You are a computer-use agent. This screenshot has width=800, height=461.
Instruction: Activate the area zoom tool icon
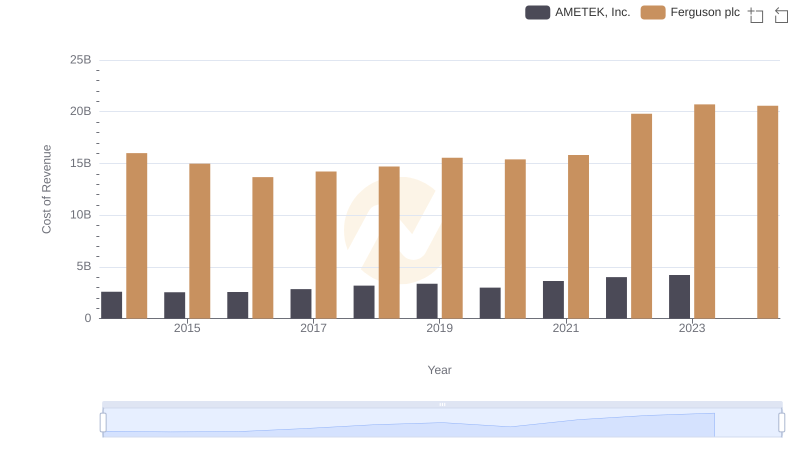pyautogui.click(x=756, y=15)
